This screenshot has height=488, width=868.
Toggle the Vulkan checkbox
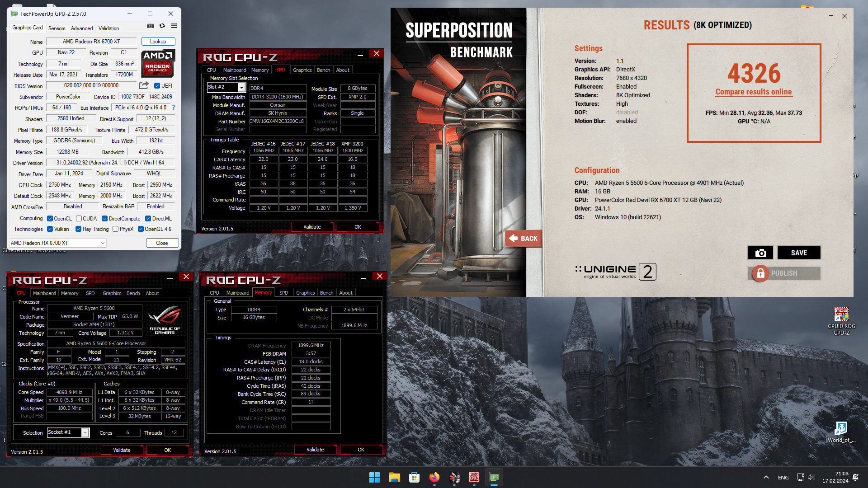click(50, 229)
